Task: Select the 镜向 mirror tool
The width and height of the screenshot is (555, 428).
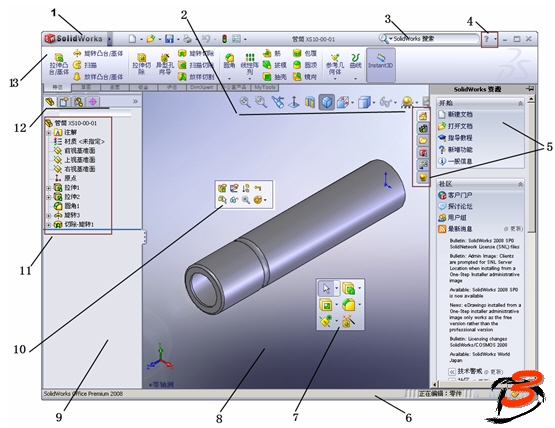Action: (305, 76)
